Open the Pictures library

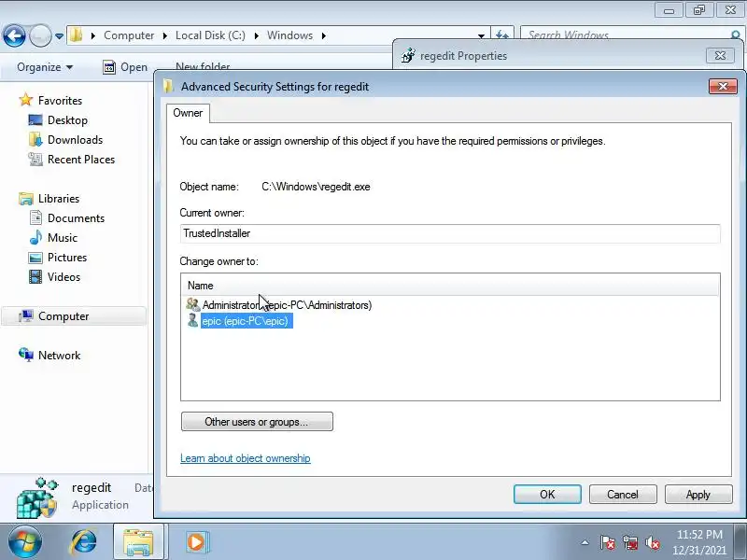click(x=67, y=258)
